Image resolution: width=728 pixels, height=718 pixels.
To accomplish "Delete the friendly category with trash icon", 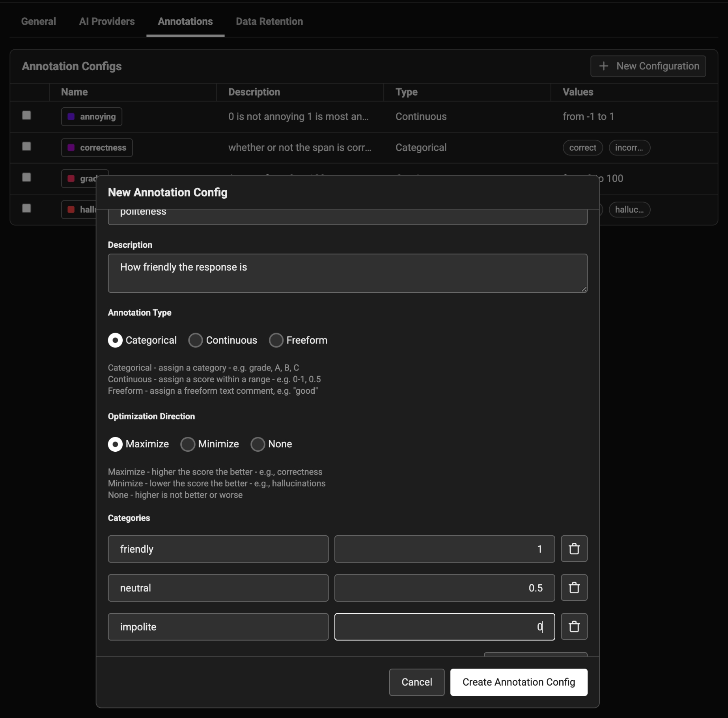I will (574, 549).
